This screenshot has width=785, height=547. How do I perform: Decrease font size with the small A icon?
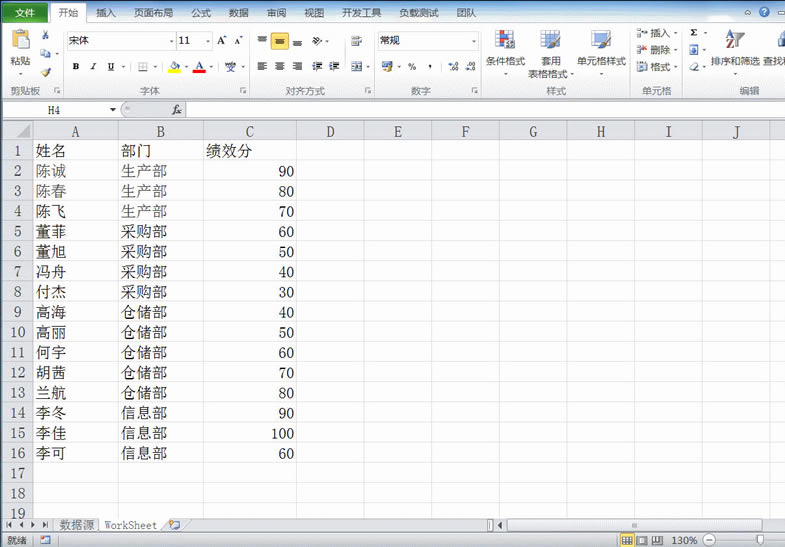pyautogui.click(x=238, y=41)
